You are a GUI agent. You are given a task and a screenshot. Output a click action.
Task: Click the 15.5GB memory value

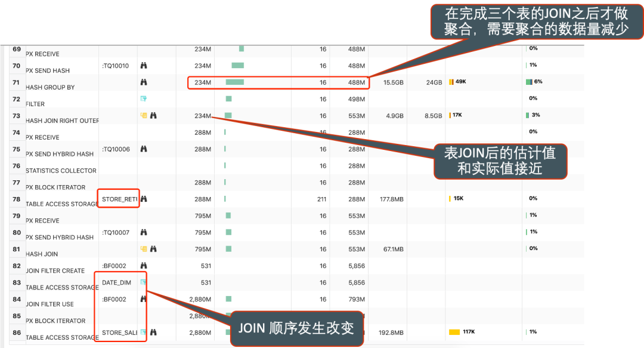pos(394,83)
